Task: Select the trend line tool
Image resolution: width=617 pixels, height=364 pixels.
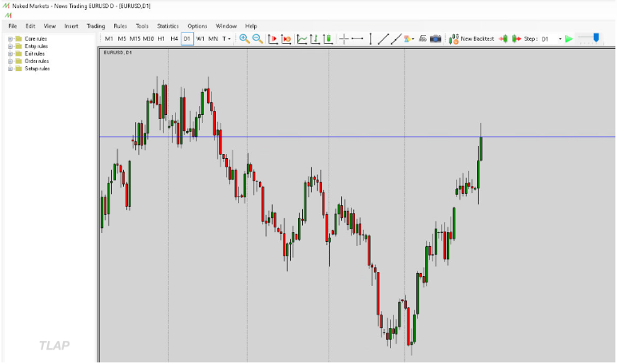Action: click(384, 39)
